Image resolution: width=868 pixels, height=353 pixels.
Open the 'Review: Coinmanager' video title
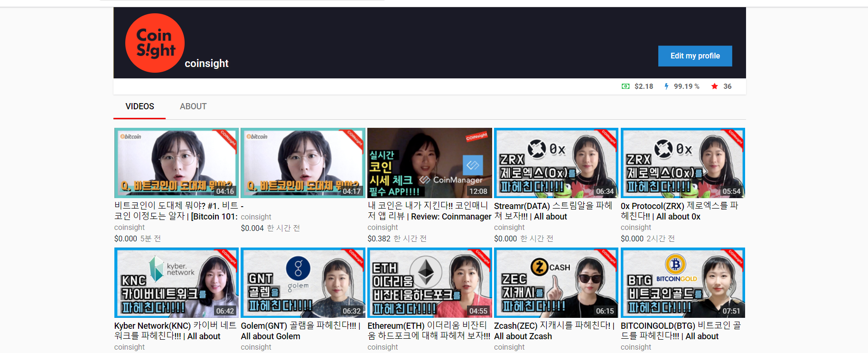point(429,211)
